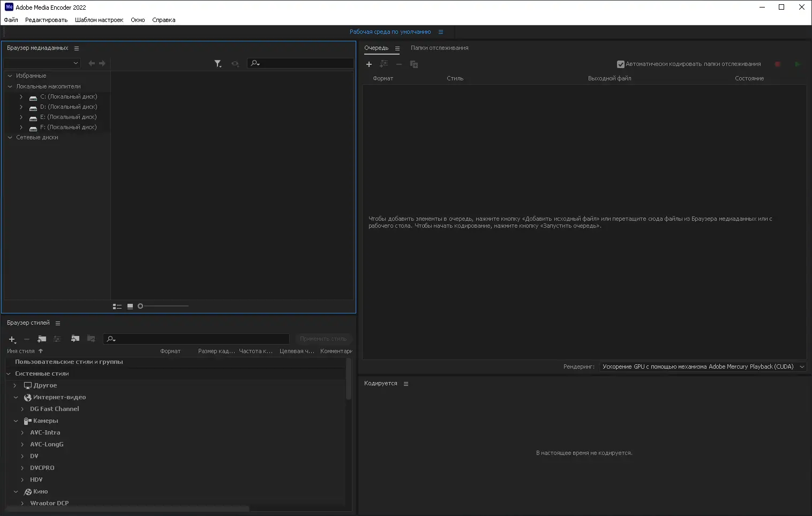Expand the D: local disk node
This screenshot has height=516, width=812.
[x=21, y=107]
